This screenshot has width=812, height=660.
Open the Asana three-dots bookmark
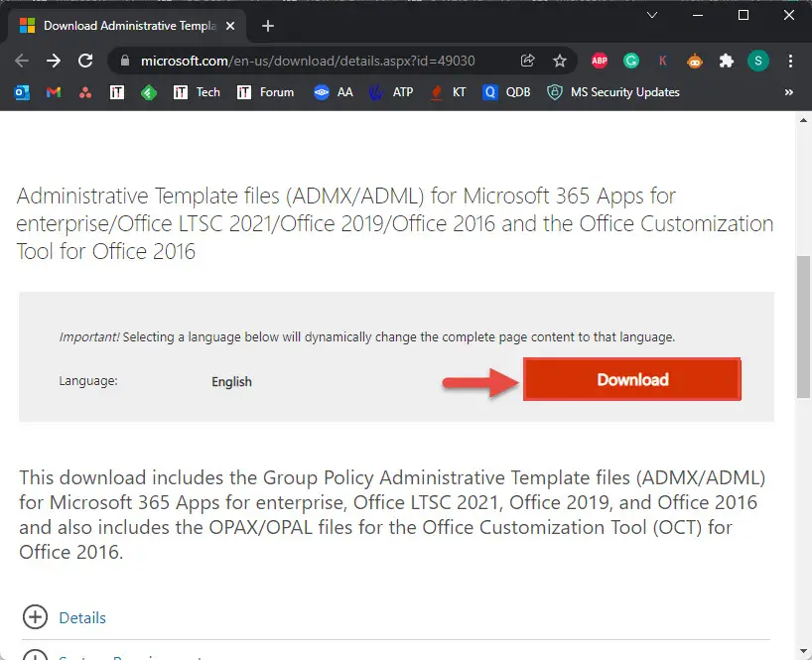[x=85, y=92]
